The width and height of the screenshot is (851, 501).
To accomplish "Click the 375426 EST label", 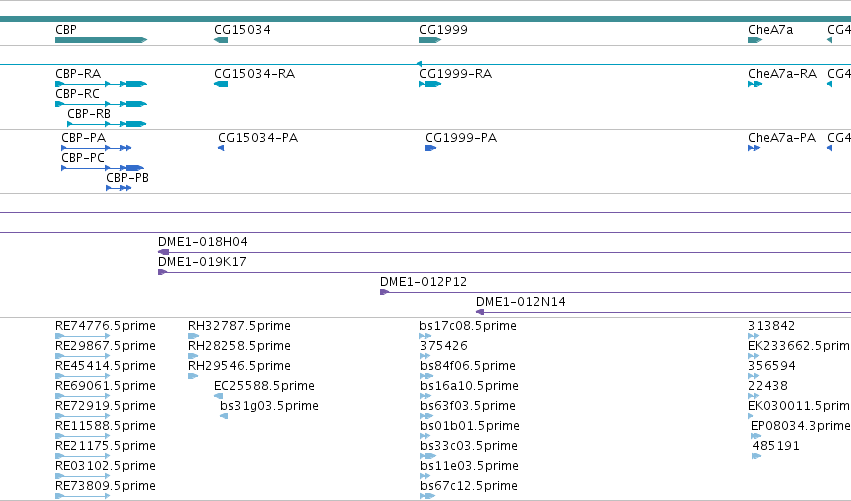I will 443,346.
